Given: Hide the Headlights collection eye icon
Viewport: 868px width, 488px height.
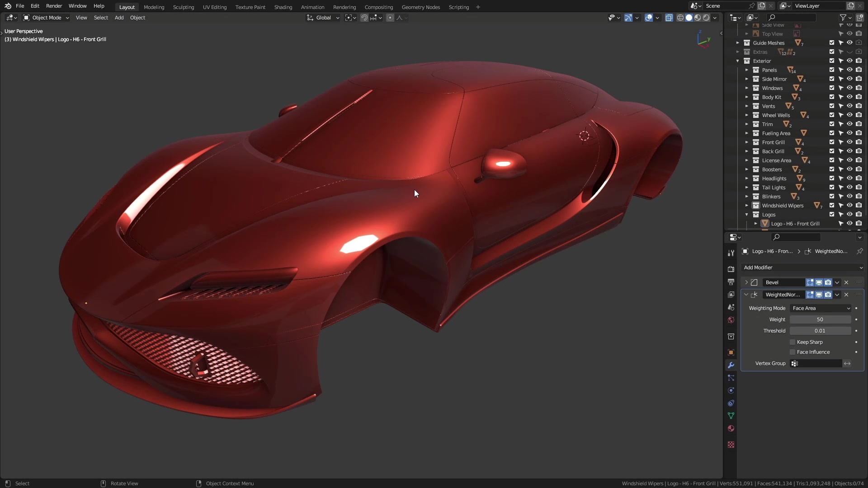Looking at the screenshot, I should 849,178.
